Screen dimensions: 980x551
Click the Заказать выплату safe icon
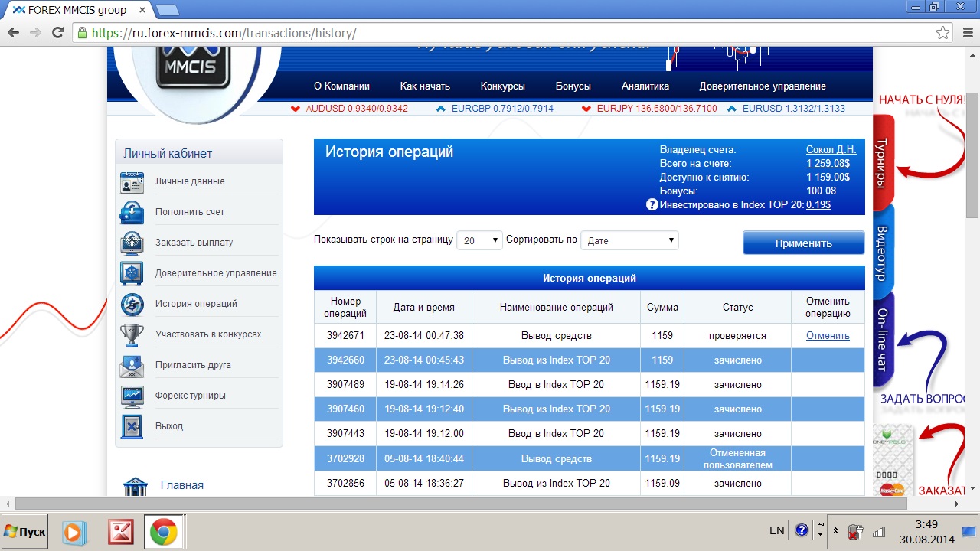point(132,243)
